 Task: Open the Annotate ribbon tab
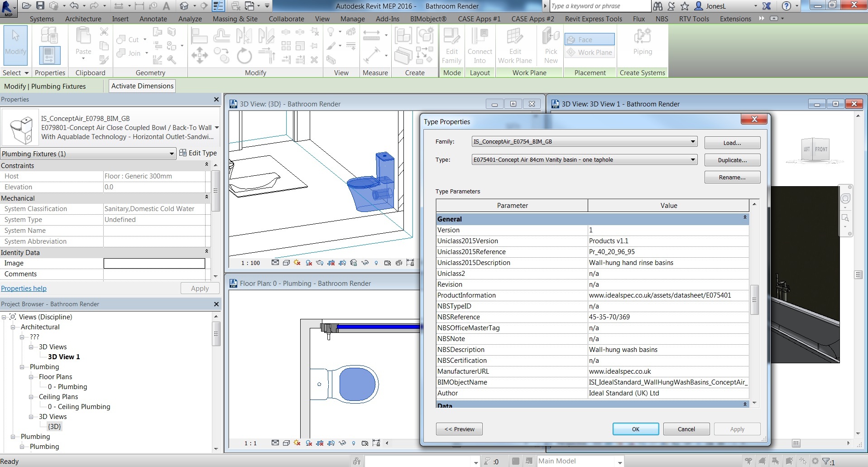tap(153, 19)
